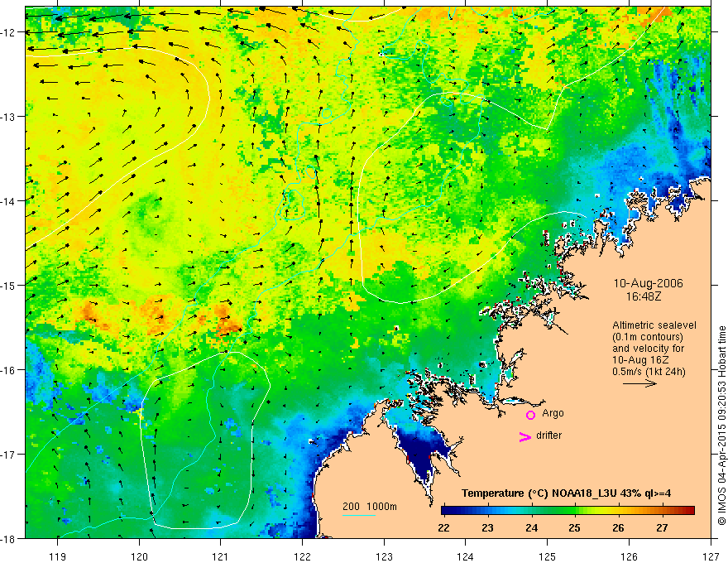Viewport: 728px width, 563px height.
Task: Click the color bar label '24'
Action: (x=531, y=527)
